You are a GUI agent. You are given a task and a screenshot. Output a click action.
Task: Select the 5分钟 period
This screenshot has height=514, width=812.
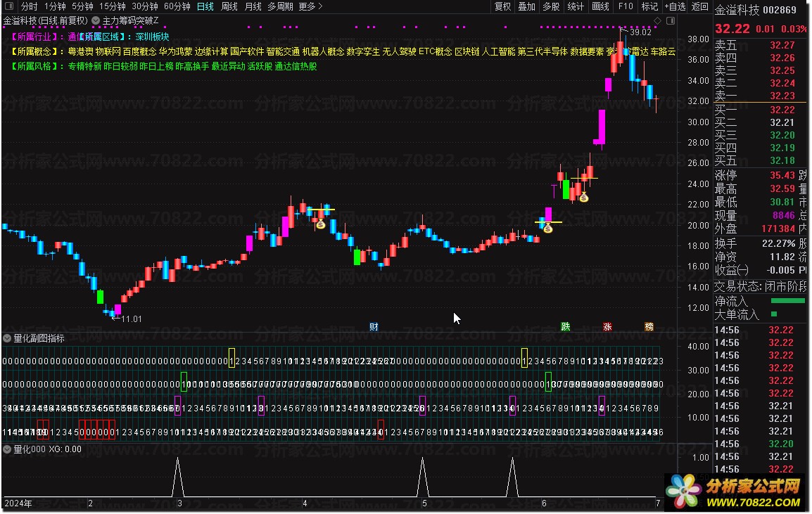point(82,6)
